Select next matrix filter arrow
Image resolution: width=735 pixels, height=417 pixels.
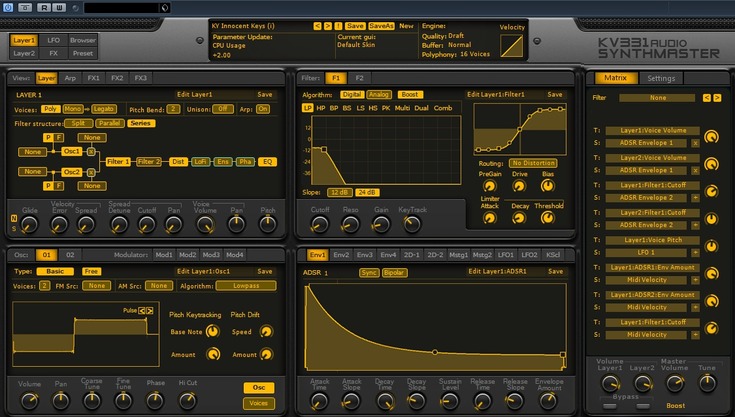(717, 98)
